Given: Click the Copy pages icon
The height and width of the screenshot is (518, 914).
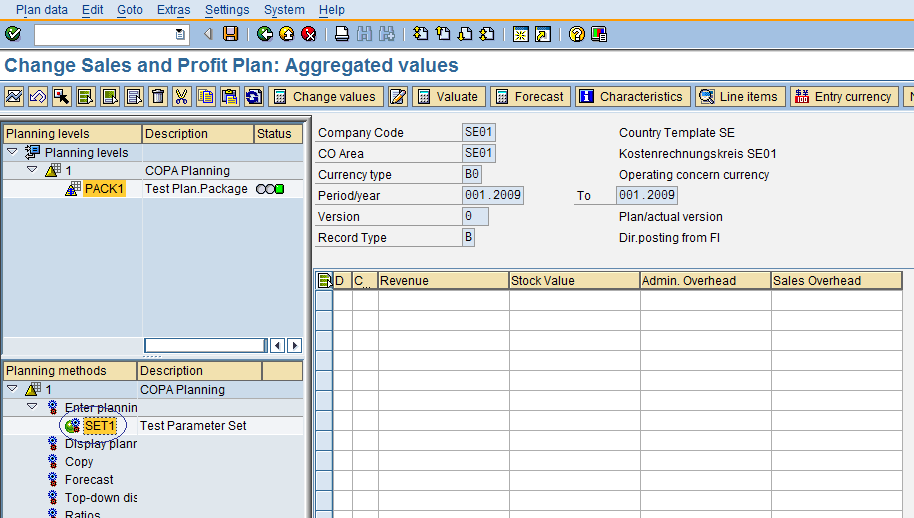Looking at the screenshot, I should tap(206, 96).
